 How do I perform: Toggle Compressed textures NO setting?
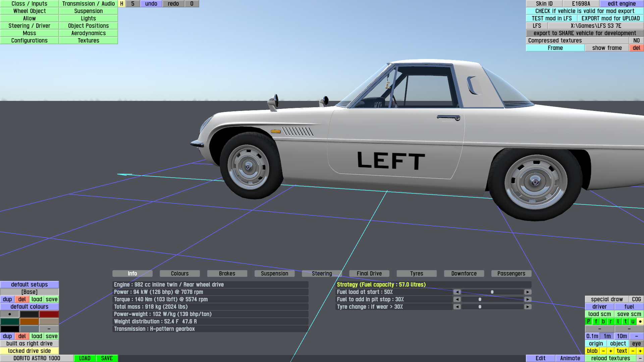(x=636, y=41)
